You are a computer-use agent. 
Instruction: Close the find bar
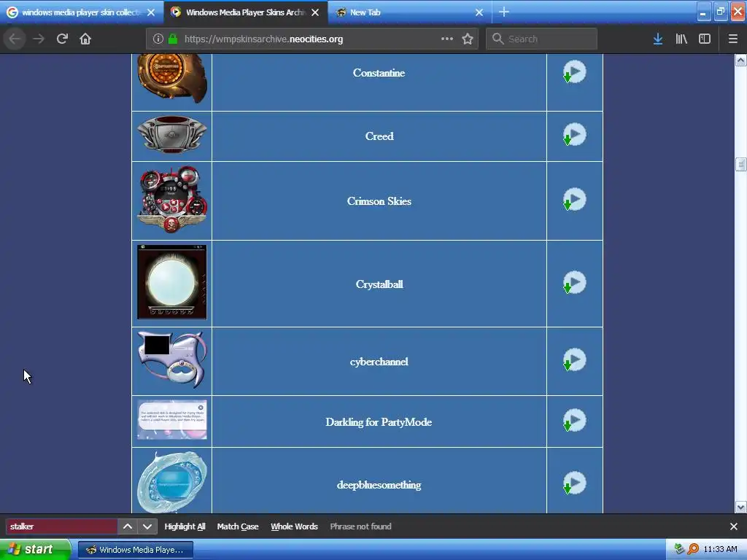tap(734, 526)
